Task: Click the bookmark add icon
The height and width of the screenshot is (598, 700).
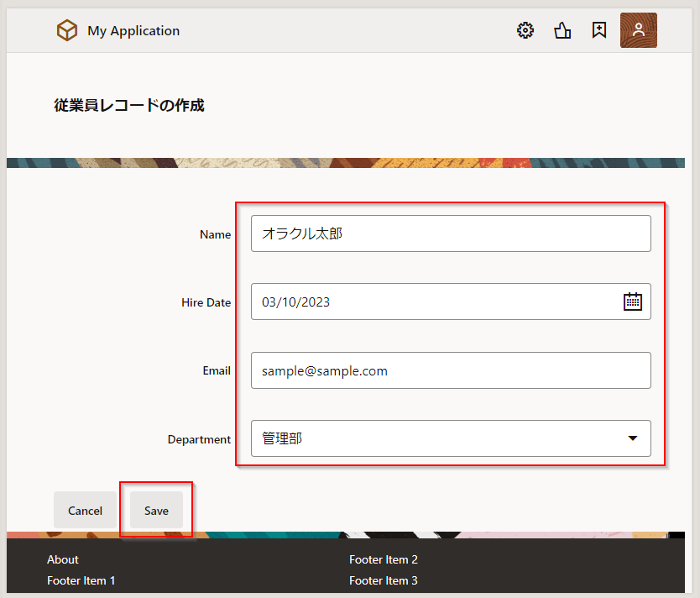Action: (598, 31)
